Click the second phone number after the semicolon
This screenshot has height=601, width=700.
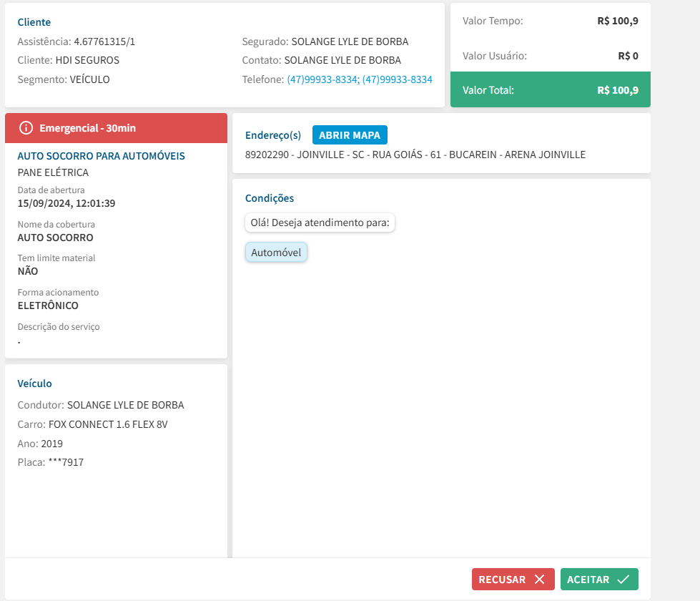coord(398,79)
